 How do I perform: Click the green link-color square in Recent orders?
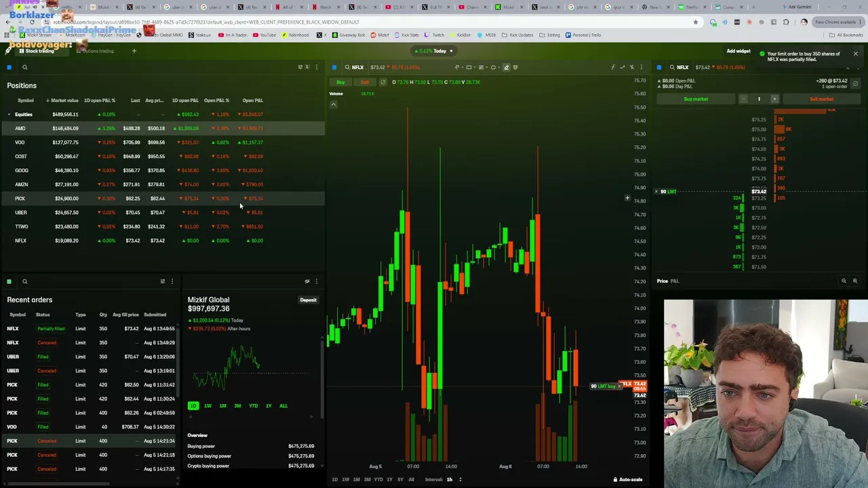point(9,281)
